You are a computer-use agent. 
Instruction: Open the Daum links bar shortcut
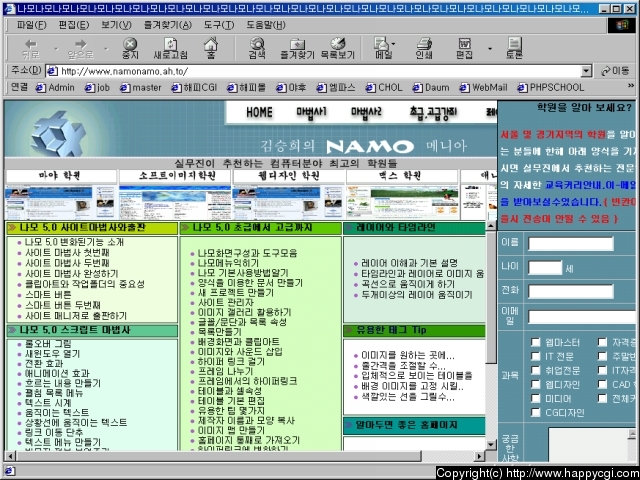pos(431,87)
